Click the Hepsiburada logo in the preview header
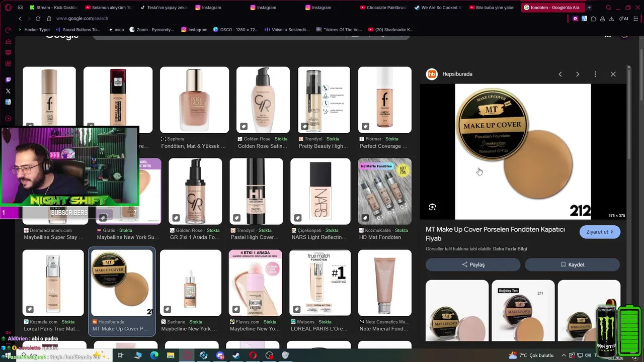 pos(432,74)
